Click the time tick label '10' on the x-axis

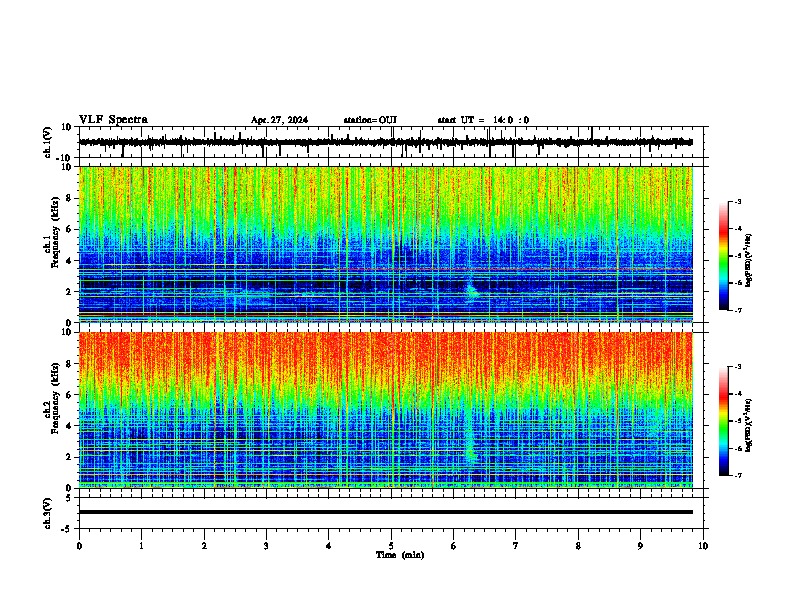coord(703,546)
